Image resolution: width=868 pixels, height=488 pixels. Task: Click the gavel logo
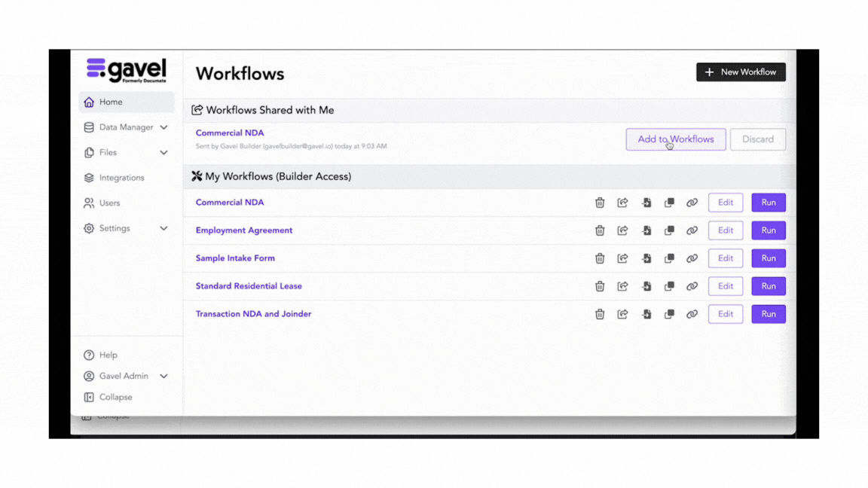tap(126, 70)
